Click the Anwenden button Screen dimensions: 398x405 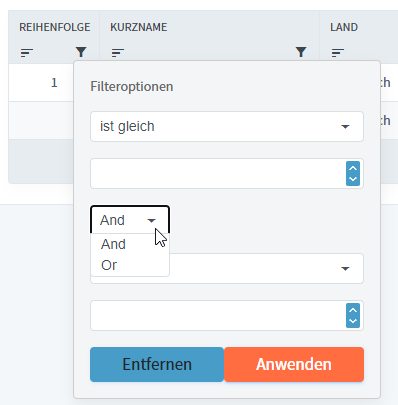[294, 364]
